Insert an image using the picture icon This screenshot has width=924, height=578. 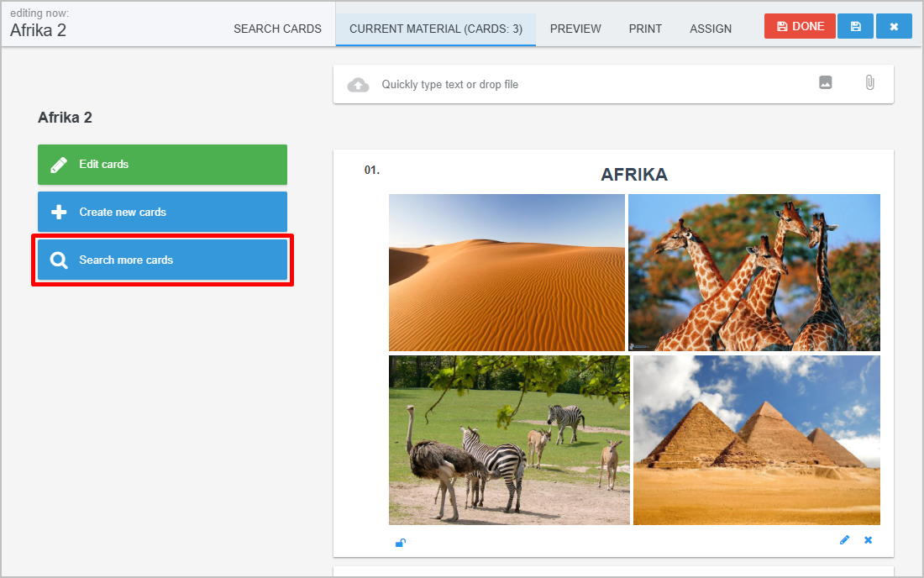[826, 82]
